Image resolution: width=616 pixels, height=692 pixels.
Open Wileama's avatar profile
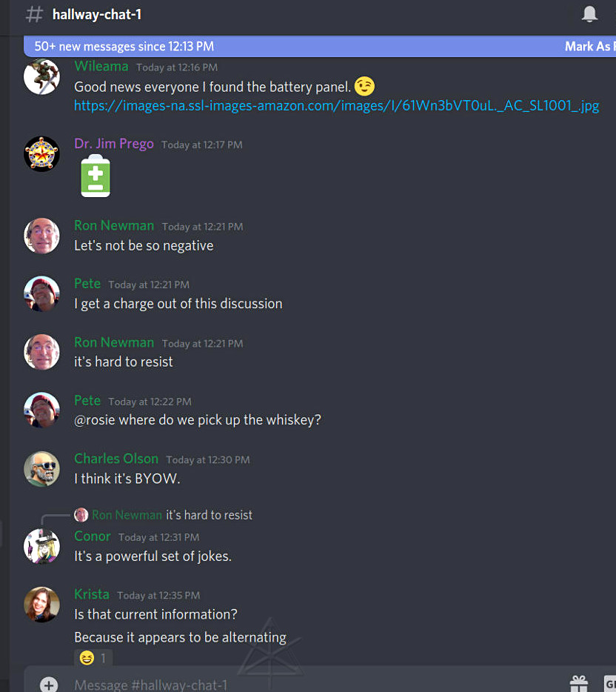click(x=41, y=76)
